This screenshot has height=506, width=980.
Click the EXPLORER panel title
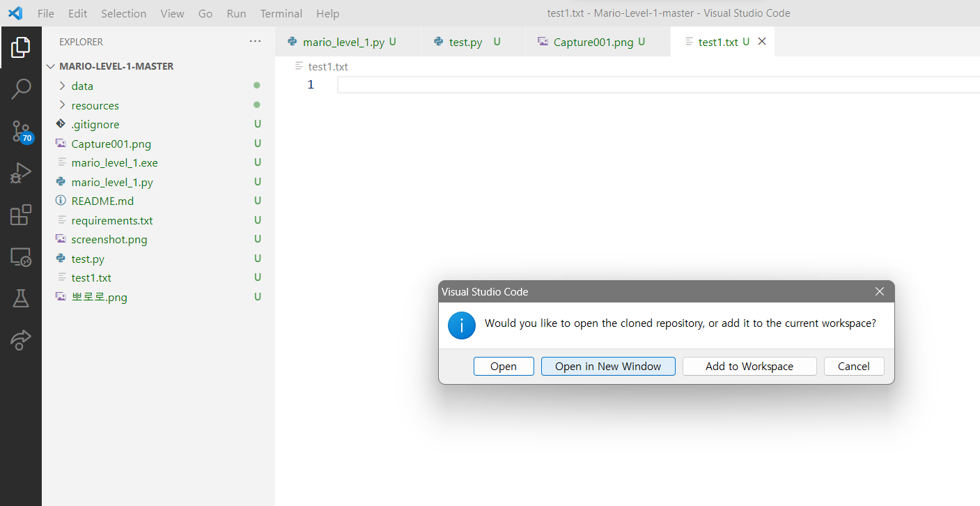coord(81,42)
